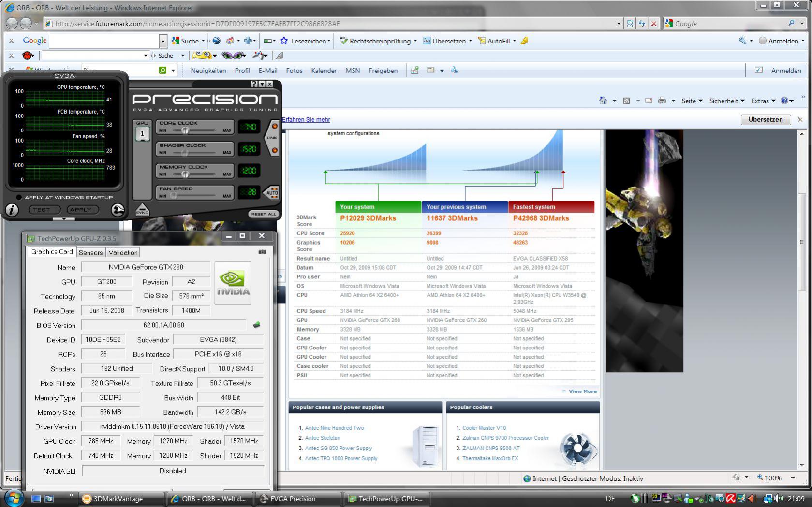Viewport: 812px width, 507px height.
Task: Click the APPLY button in EVGA Precision
Action: click(x=83, y=210)
